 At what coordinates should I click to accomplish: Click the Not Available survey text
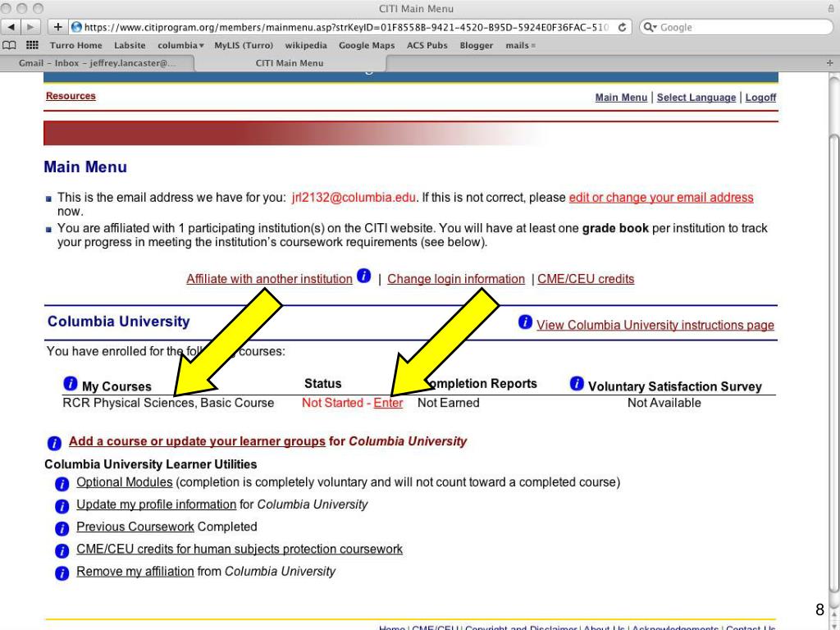tap(664, 403)
